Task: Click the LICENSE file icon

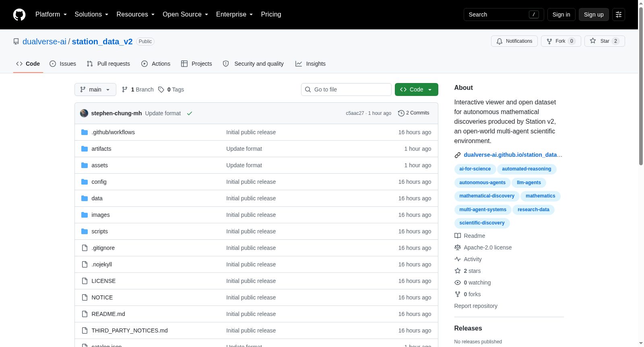Action: [85, 281]
